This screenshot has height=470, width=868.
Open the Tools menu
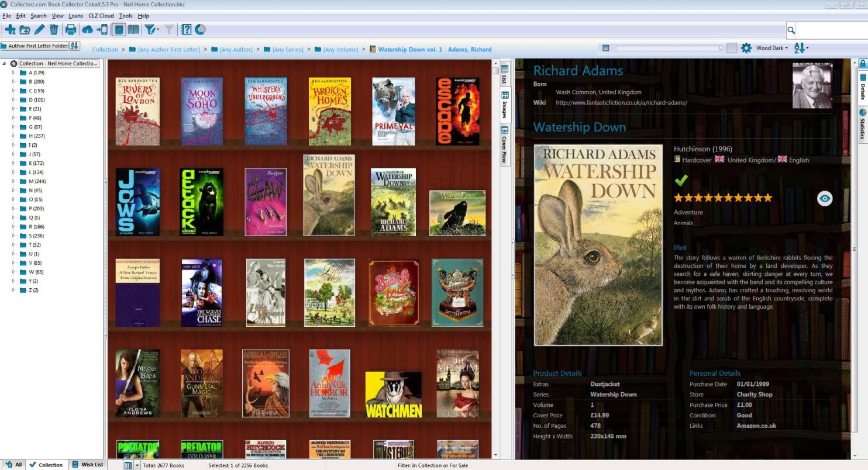pos(126,16)
